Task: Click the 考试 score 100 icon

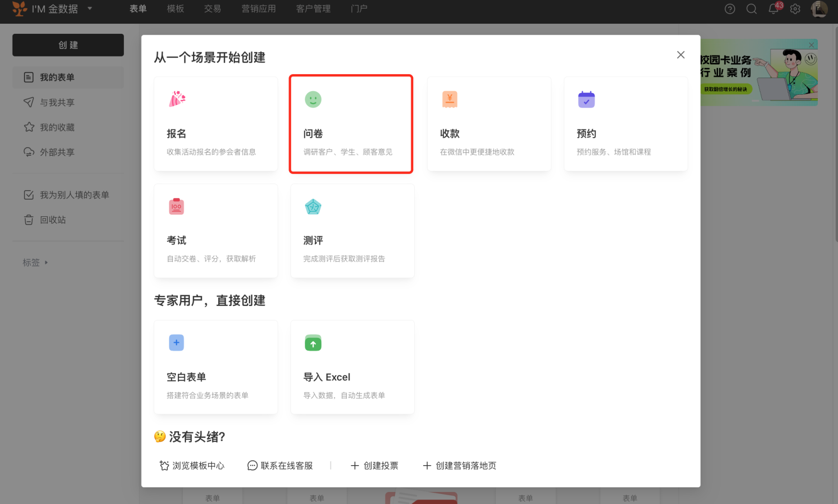Action: [x=176, y=206]
